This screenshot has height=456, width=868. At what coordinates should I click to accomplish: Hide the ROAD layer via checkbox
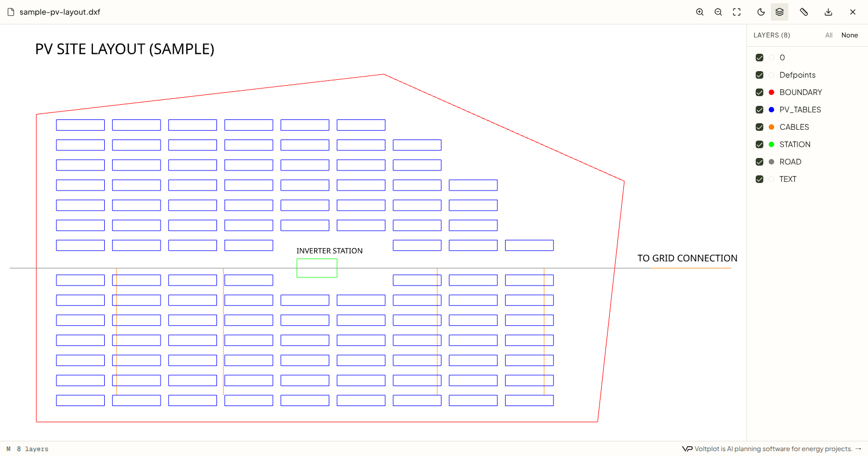coord(759,162)
